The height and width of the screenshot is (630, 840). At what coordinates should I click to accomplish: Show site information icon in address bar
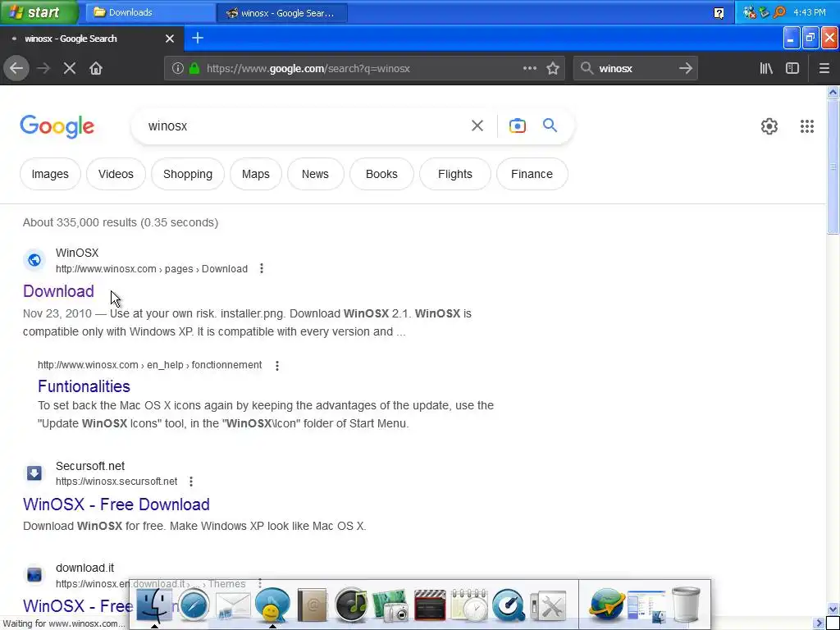pos(178,69)
